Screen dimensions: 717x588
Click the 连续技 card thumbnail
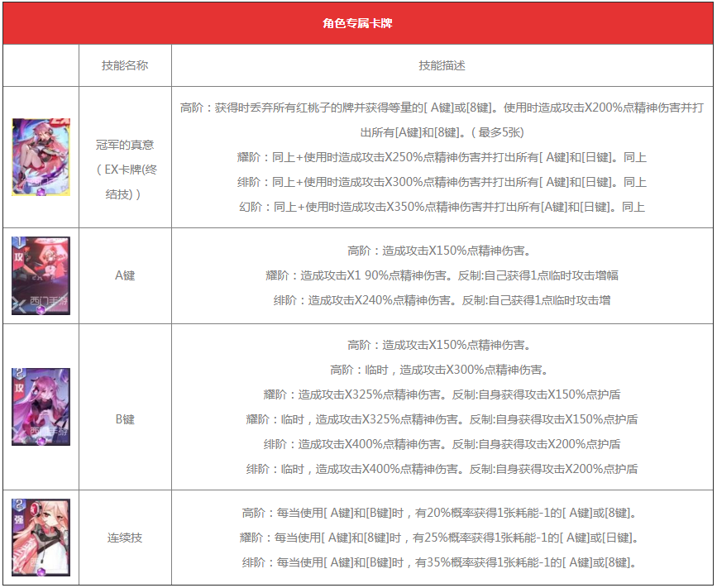[41, 538]
